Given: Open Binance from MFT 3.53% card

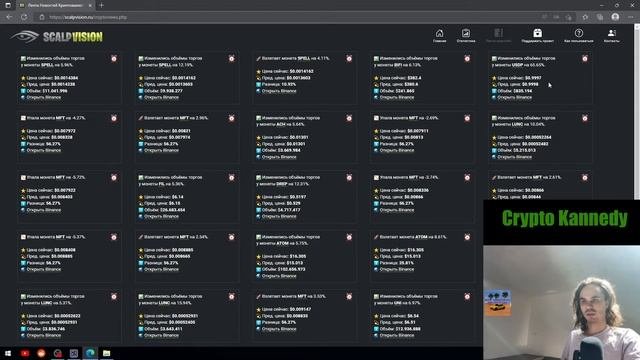Looking at the screenshot, I should [x=279, y=329].
